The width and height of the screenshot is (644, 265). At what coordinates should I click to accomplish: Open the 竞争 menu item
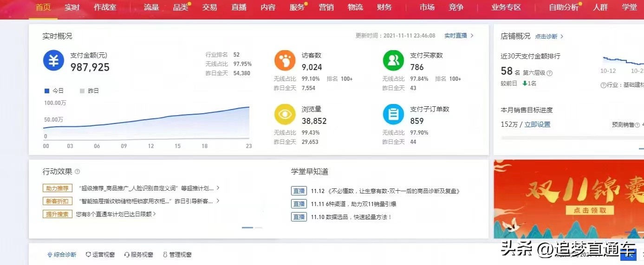(x=456, y=7)
